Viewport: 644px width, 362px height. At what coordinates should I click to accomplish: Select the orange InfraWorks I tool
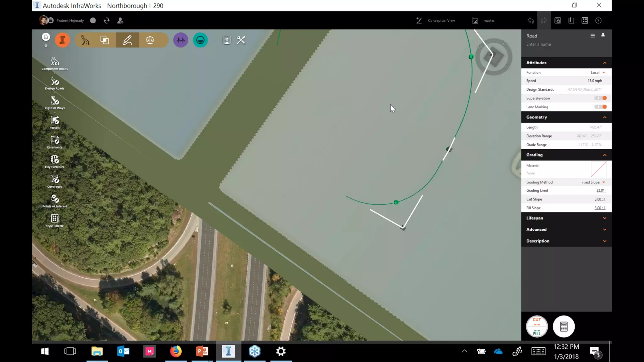tap(62, 40)
